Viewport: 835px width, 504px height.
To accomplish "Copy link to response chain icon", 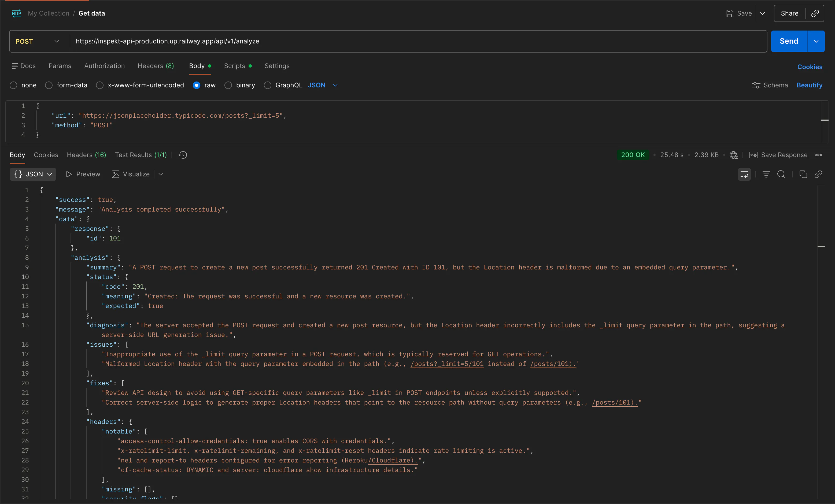I will [x=818, y=174].
